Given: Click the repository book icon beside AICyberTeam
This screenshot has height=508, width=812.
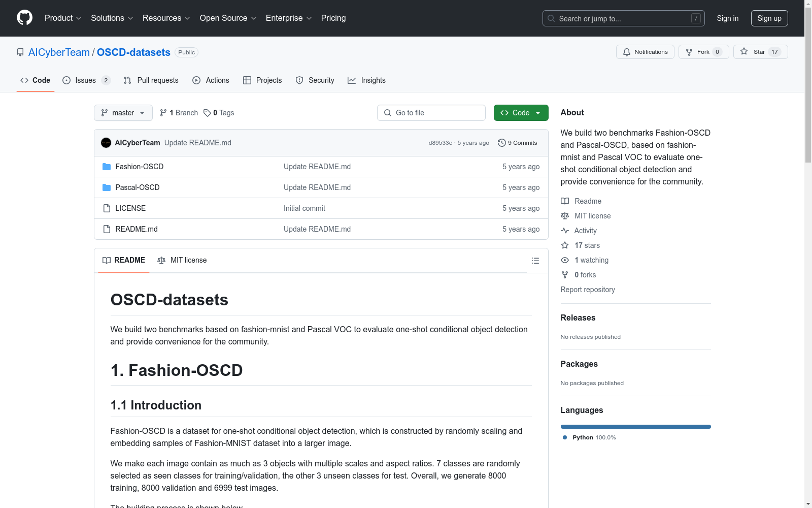Looking at the screenshot, I should [20, 52].
